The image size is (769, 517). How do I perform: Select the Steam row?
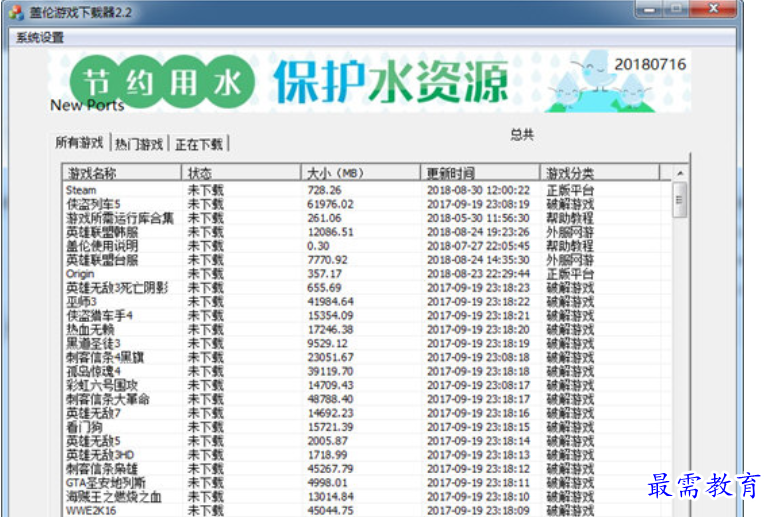[367, 190]
